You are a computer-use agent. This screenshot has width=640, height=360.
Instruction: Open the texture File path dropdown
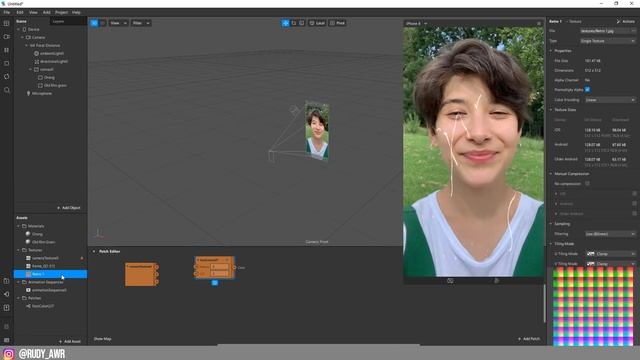point(608,31)
